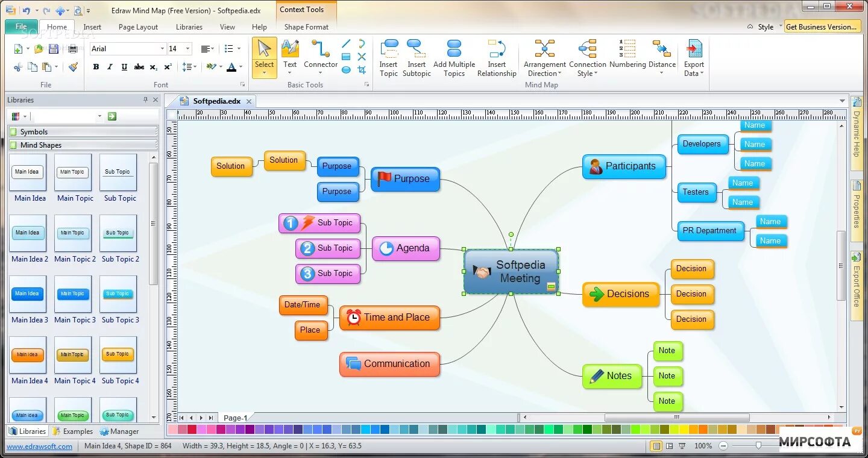Select the Text tool icon
The width and height of the screenshot is (868, 458).
coord(290,49)
